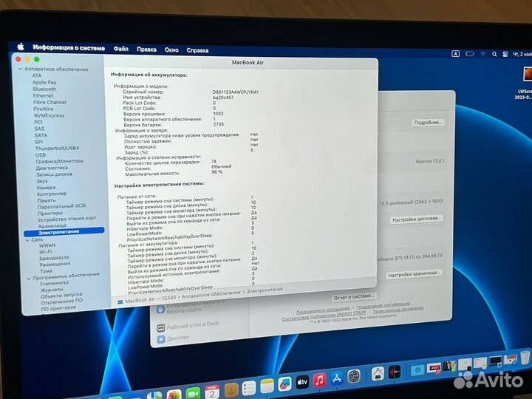
Task: Click the battery status icon in menu bar
Action: [x=470, y=54]
